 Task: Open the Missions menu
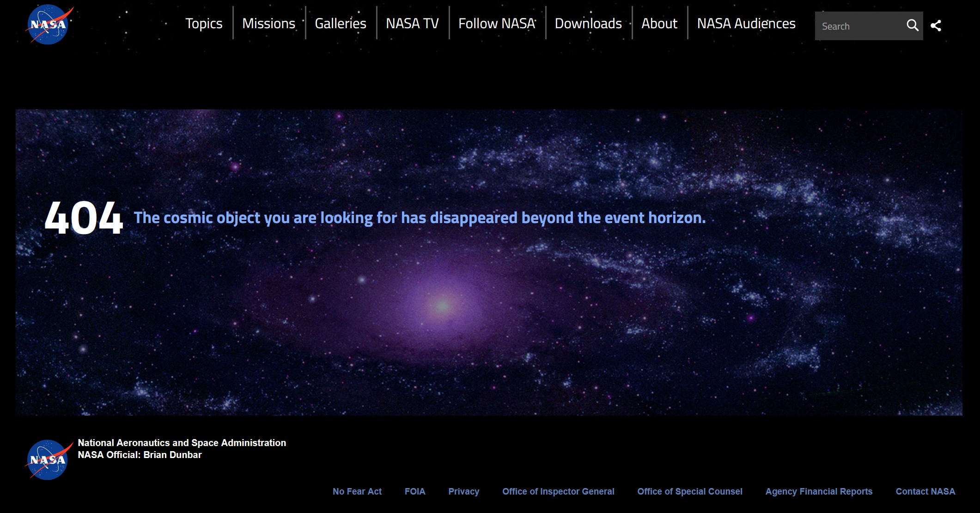(268, 23)
